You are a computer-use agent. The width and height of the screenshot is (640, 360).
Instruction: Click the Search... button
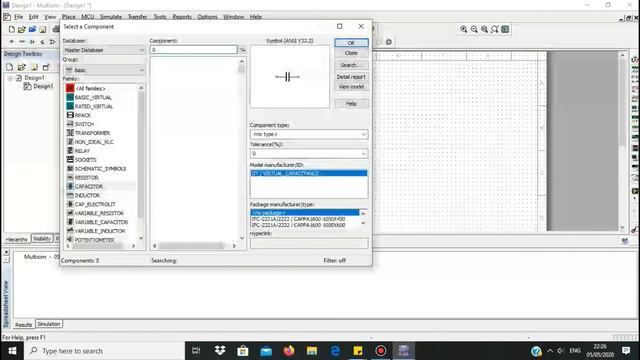pos(351,65)
